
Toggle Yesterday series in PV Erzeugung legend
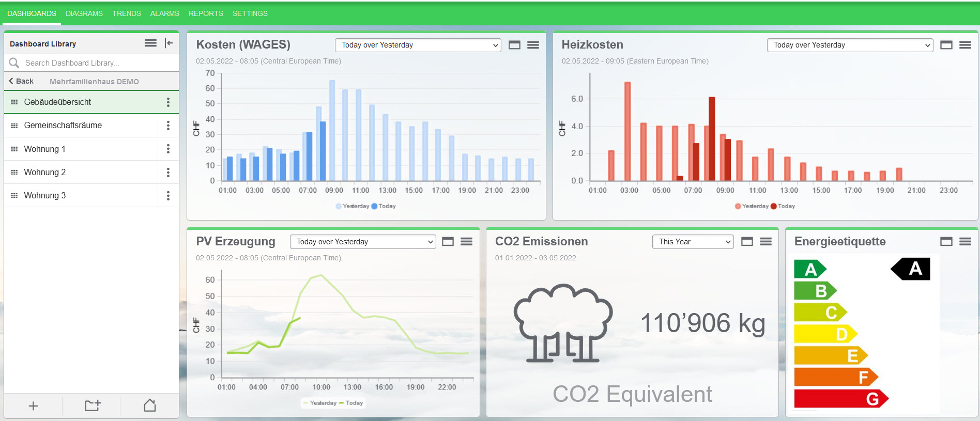click(x=319, y=403)
